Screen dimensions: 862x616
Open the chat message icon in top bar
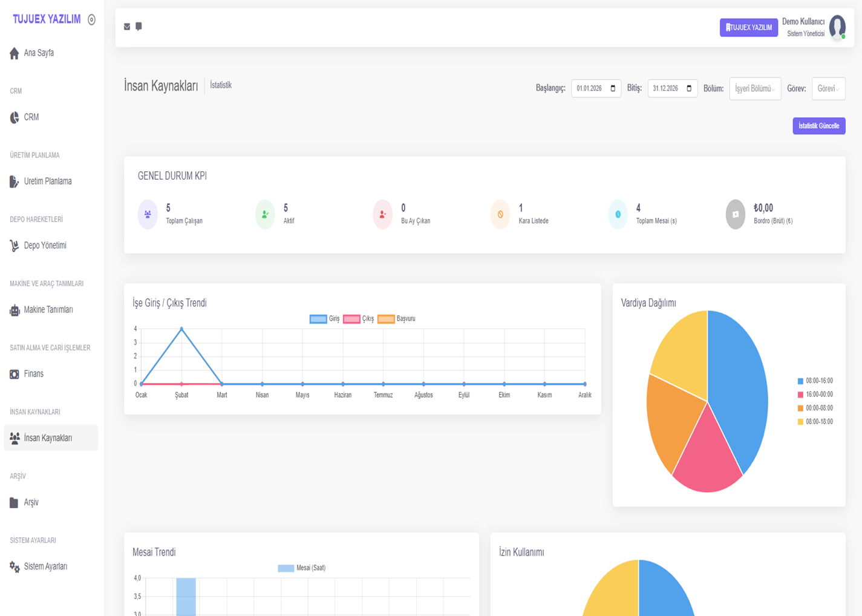point(139,26)
